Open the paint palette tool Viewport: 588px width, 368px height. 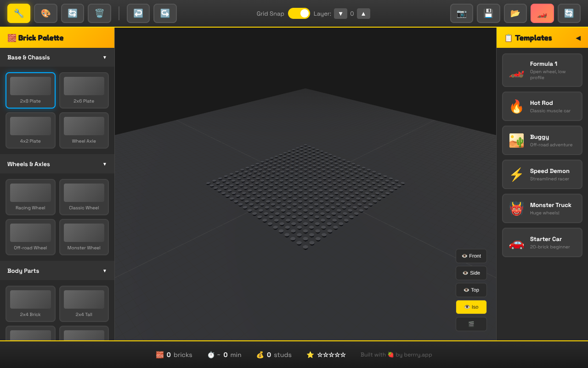[x=45, y=13]
